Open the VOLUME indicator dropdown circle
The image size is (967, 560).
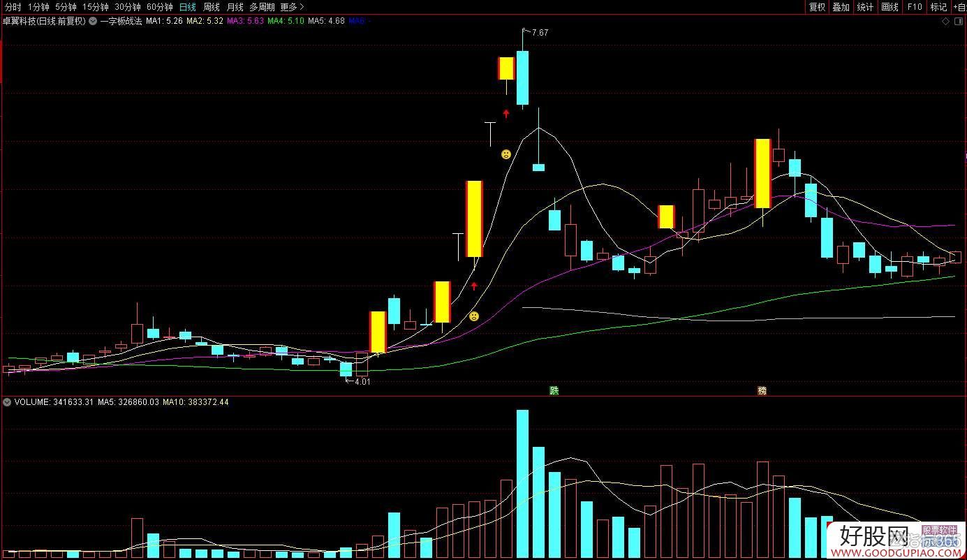tap(7, 402)
